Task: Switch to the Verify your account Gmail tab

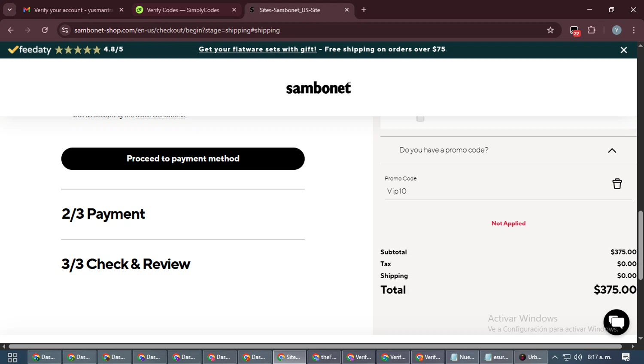Action: [74, 10]
